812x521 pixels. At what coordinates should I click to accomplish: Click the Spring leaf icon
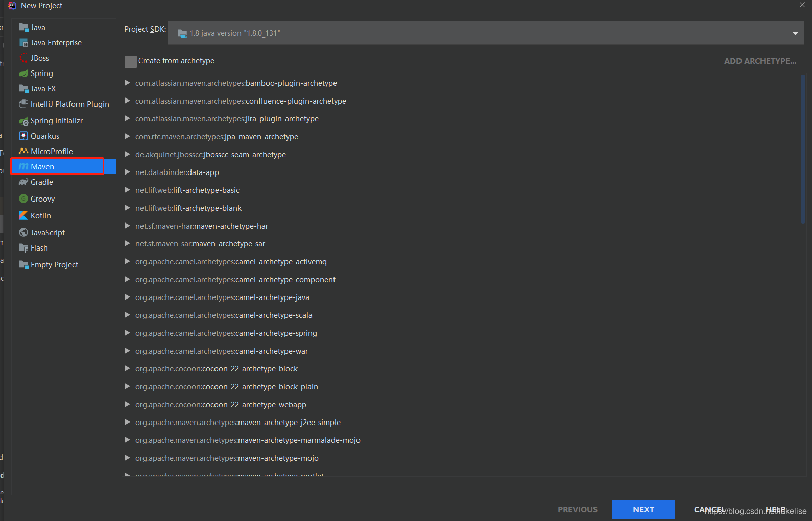(x=23, y=73)
